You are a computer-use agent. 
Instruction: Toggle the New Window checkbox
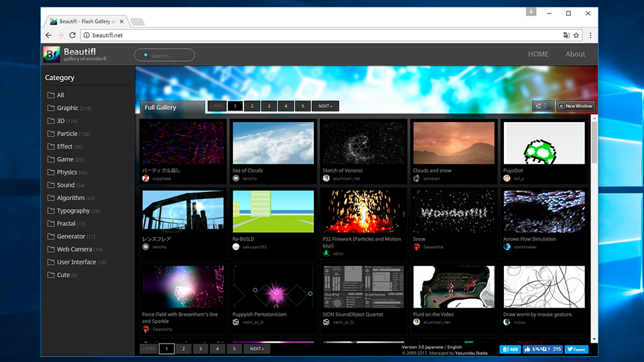tap(561, 106)
